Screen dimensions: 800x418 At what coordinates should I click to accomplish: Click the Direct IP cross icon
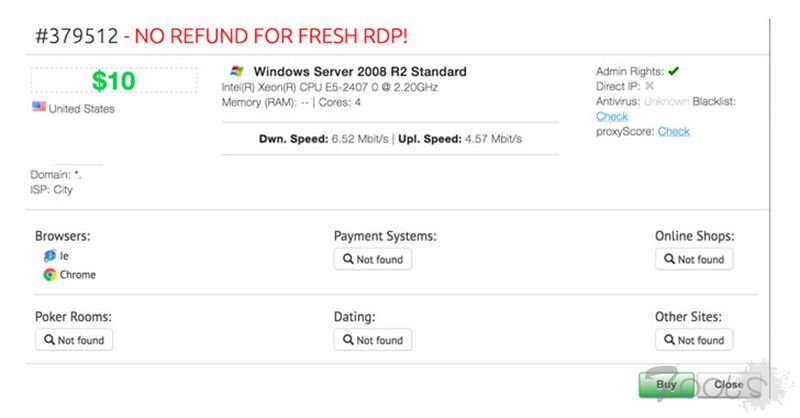click(x=649, y=86)
